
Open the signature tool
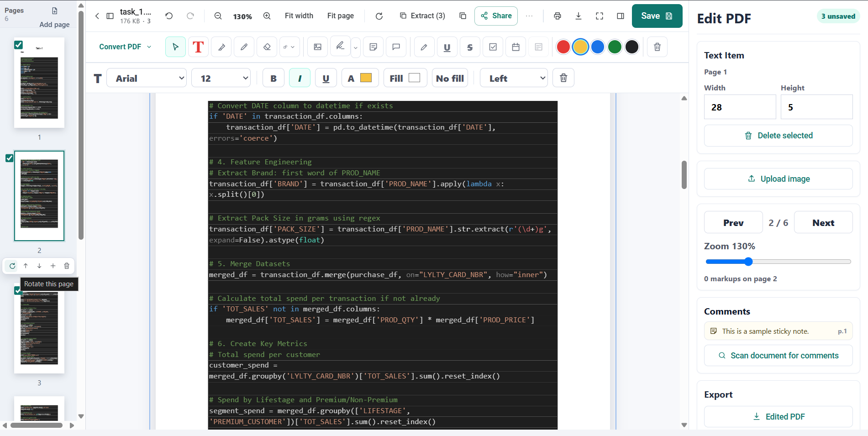click(340, 46)
